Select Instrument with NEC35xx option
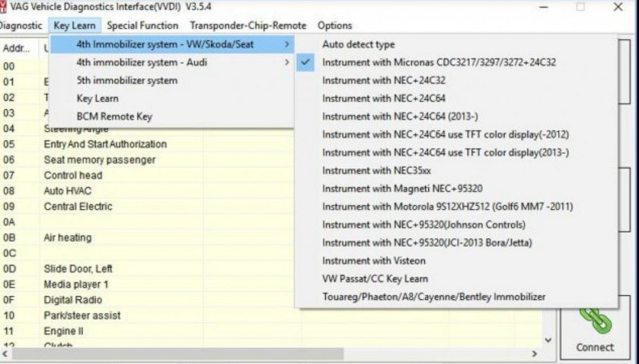Screen dimensions: 639x364 point(376,171)
